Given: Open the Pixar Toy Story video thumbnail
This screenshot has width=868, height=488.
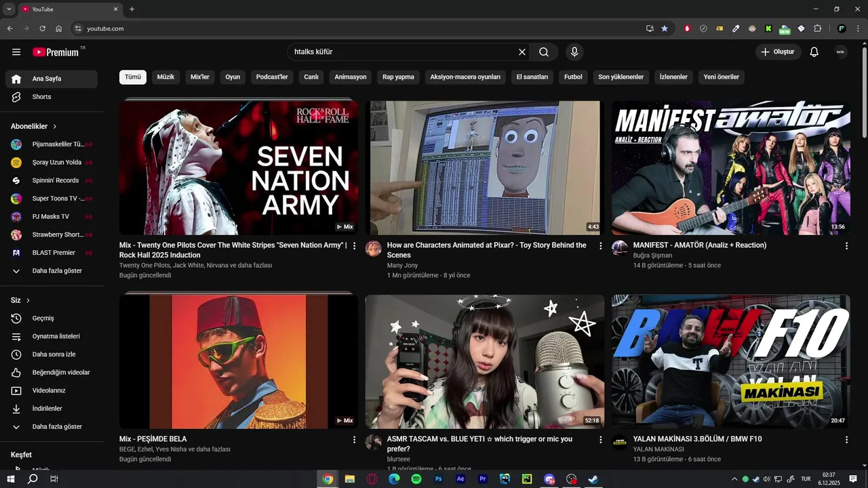Looking at the screenshot, I should (x=485, y=168).
